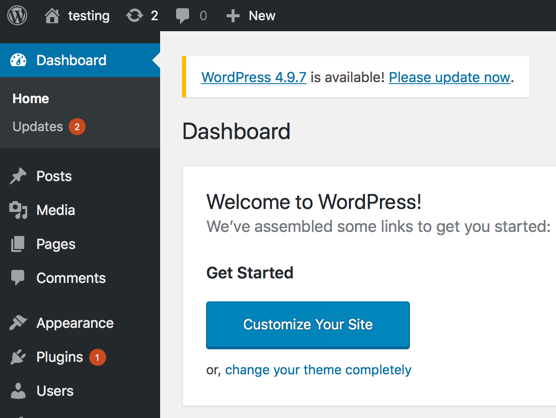Image resolution: width=556 pixels, height=418 pixels.
Task: Click the Get Started heading
Action: [250, 273]
